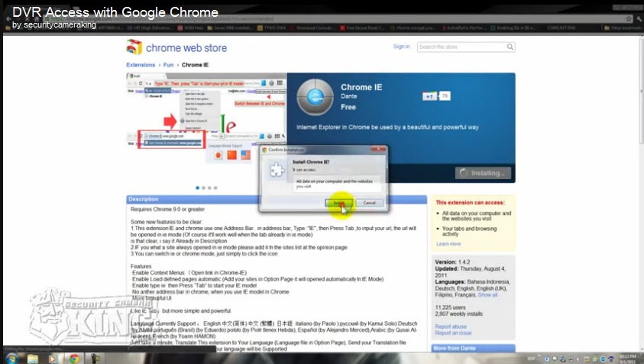The height and width of the screenshot is (364, 644).
Task: Go to the Extensions breadcrumb
Action: click(141, 65)
